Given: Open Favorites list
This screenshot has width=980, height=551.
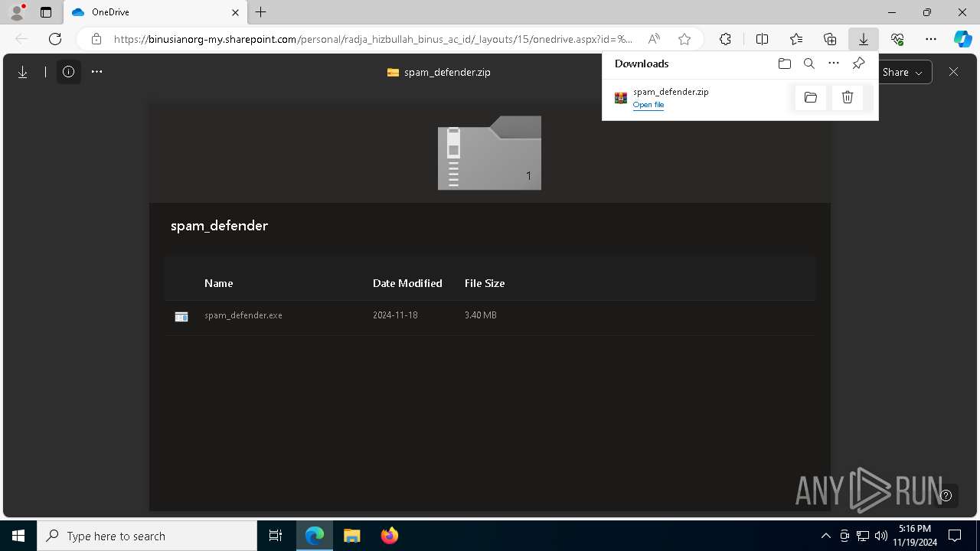Looking at the screenshot, I should point(796,39).
